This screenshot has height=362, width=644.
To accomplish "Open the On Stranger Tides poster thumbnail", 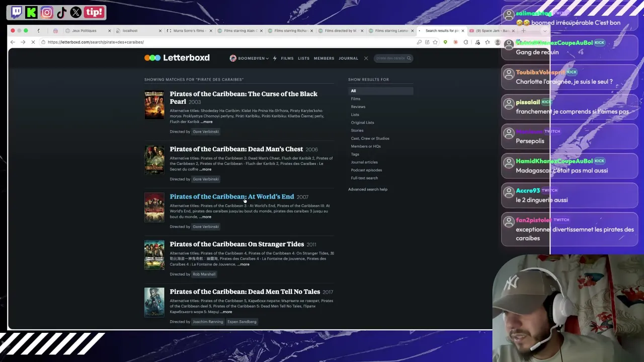I will point(154,255).
